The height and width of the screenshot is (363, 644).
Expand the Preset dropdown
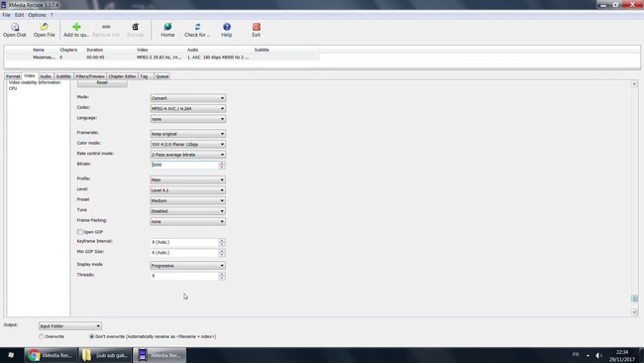coord(187,200)
